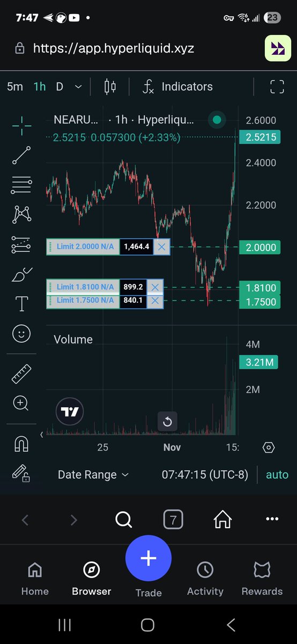Tap Android back button
The width and height of the screenshot is (297, 644).
tap(231, 625)
